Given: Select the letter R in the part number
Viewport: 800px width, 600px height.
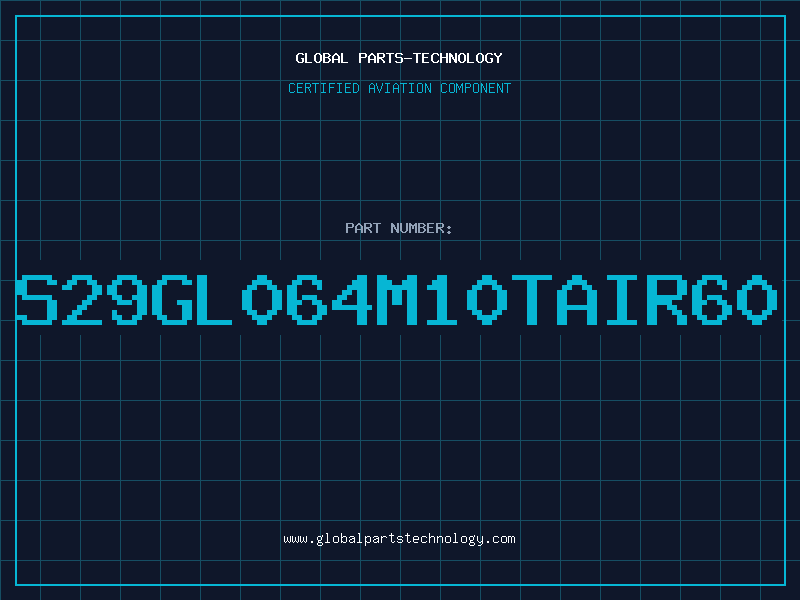Looking at the screenshot, I should 667,299.
